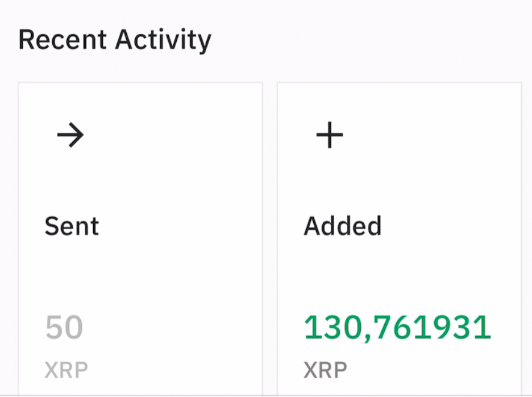Click the Recent Activity heading
This screenshot has height=397, width=532.
(x=115, y=40)
